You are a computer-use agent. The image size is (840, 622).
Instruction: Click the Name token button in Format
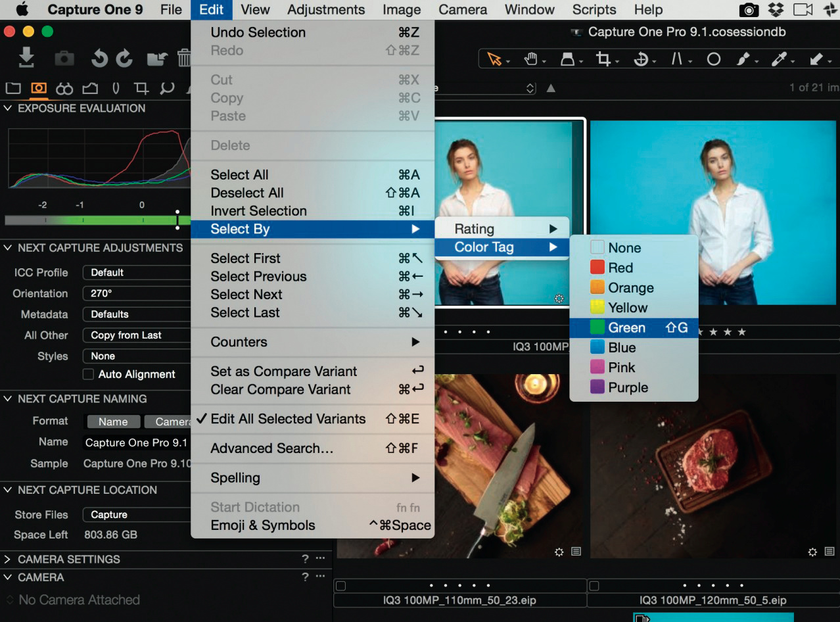[113, 421]
